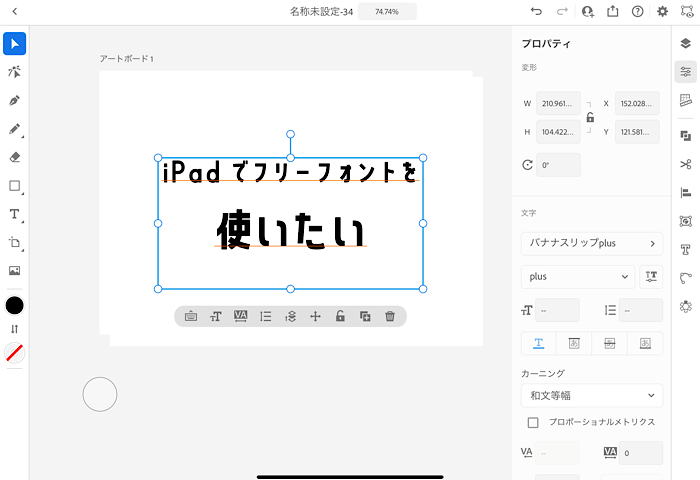Open app settings gear
The height and width of the screenshot is (480, 700).
(662, 11)
